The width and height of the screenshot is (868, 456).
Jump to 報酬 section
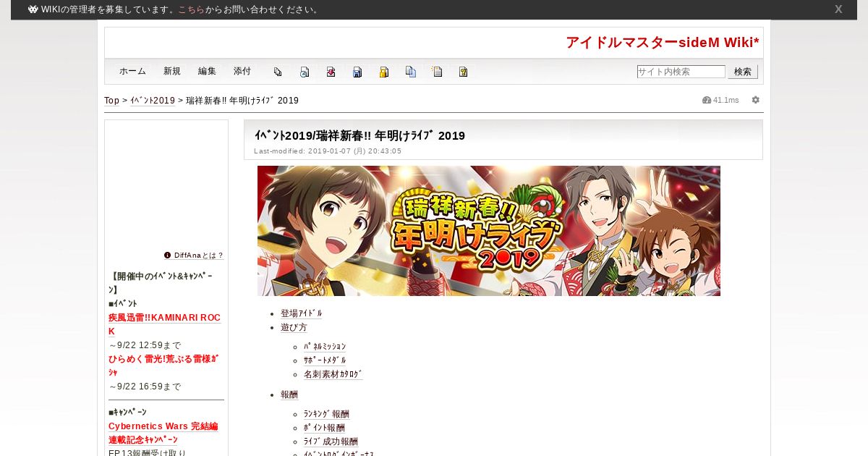(289, 394)
